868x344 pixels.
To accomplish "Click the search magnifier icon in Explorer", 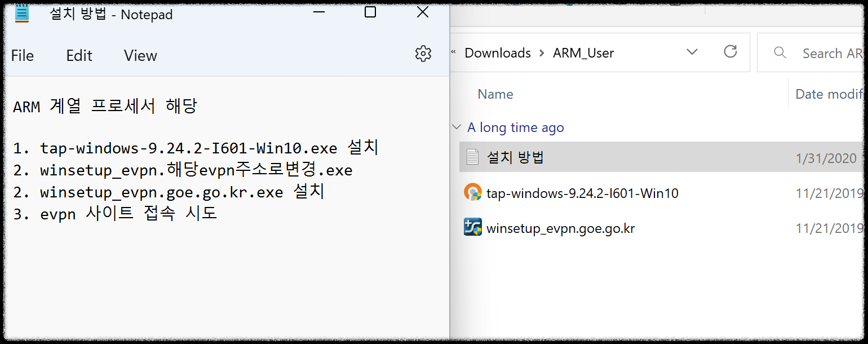I will 781,53.
